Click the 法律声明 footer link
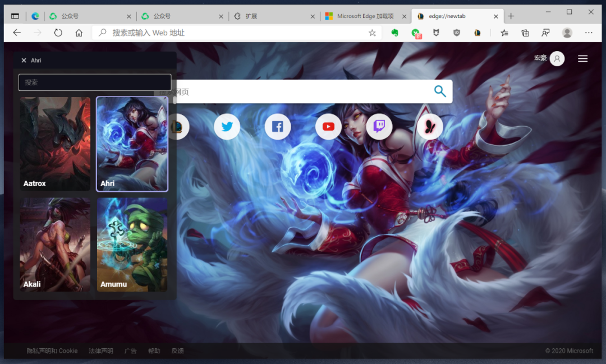The width and height of the screenshot is (606, 364). [x=101, y=351]
